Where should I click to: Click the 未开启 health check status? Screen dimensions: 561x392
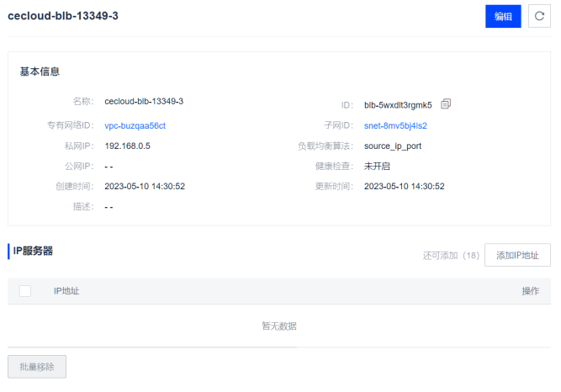pos(377,166)
